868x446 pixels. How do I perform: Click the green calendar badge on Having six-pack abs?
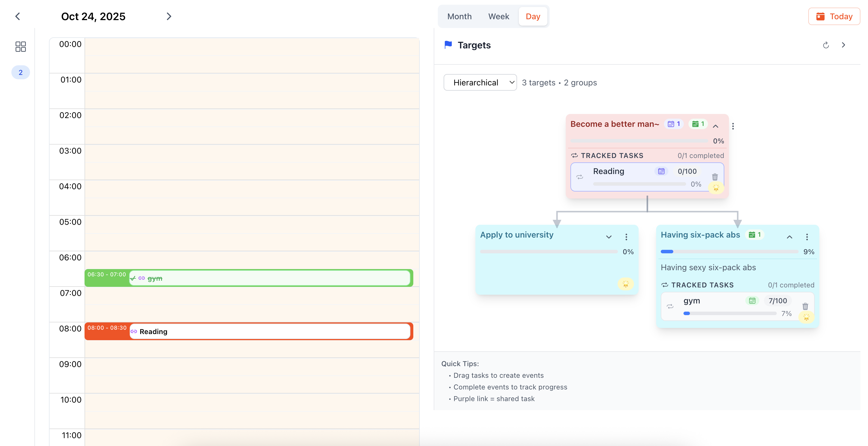pyautogui.click(x=755, y=235)
